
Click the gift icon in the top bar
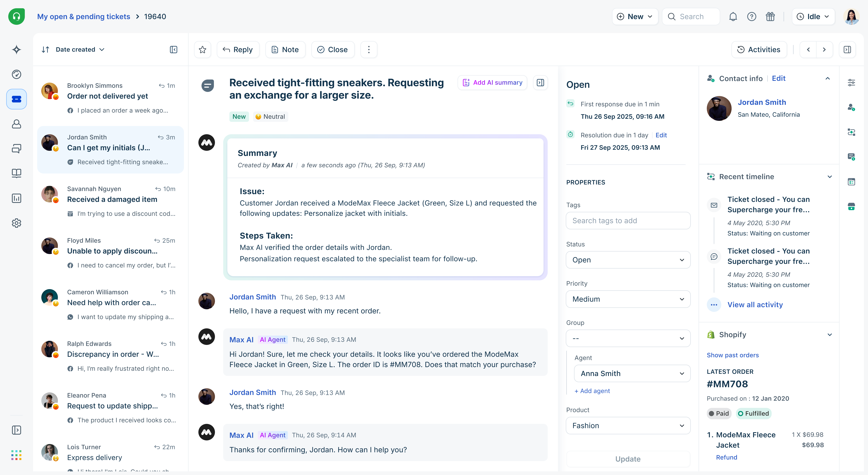[770, 17]
